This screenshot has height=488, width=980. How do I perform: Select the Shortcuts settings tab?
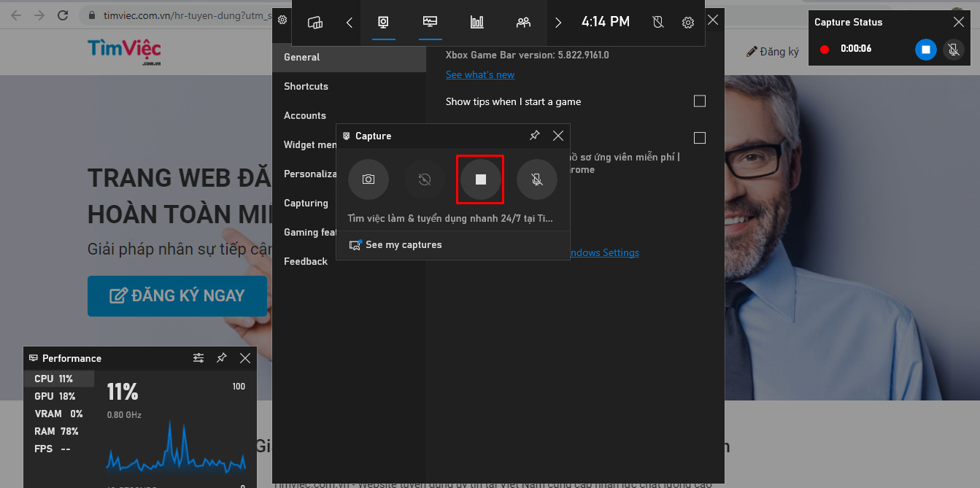pos(306,86)
